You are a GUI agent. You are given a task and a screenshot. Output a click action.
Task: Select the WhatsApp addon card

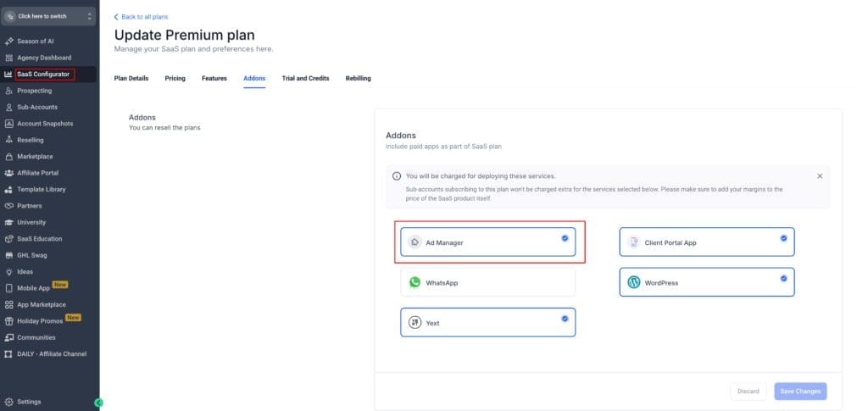coord(487,282)
